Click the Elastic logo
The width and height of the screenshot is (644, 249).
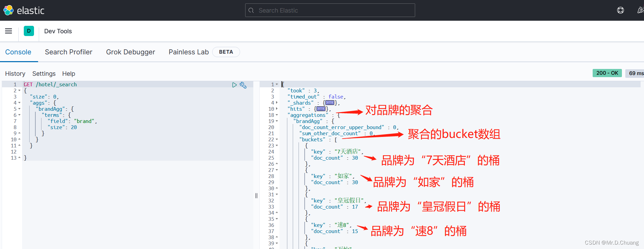[24, 10]
